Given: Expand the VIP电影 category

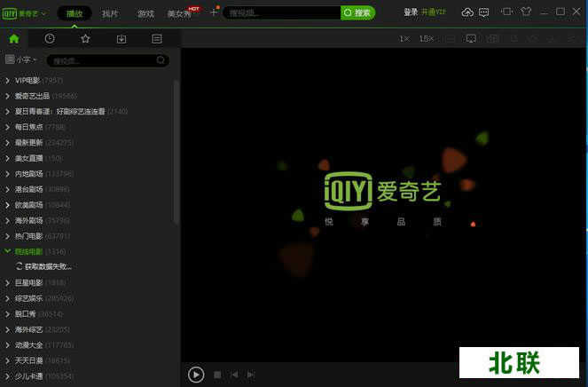Looking at the screenshot, I should tap(8, 81).
